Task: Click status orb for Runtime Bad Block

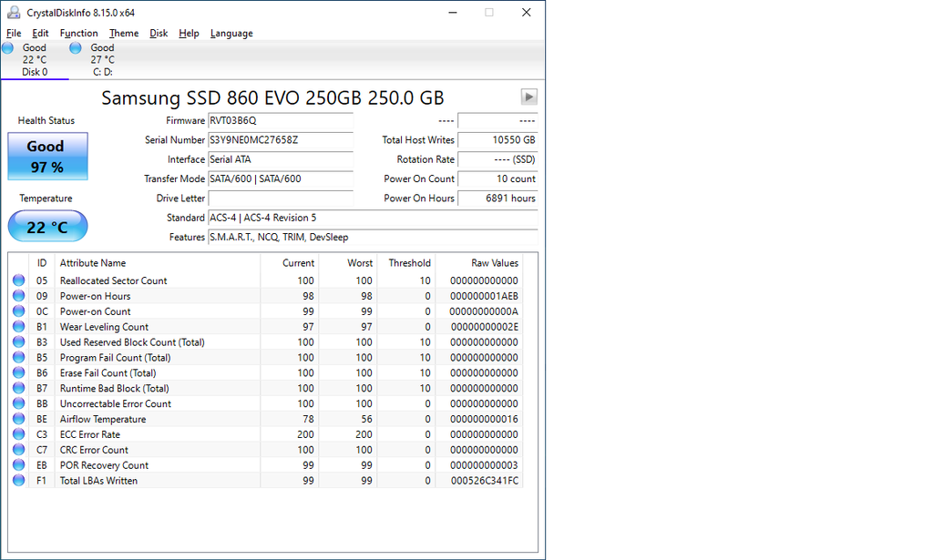Action: tap(19, 388)
